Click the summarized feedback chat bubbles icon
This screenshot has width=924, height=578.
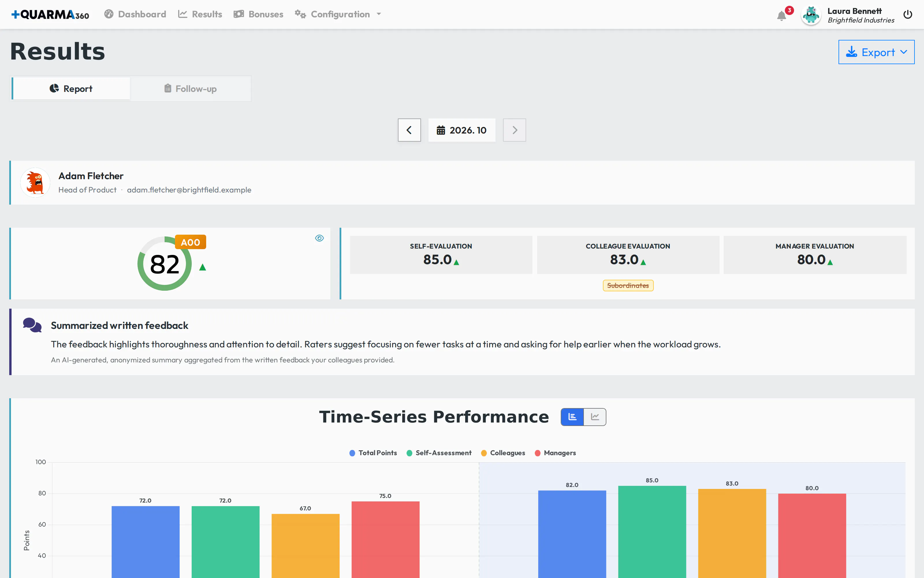coord(32,325)
